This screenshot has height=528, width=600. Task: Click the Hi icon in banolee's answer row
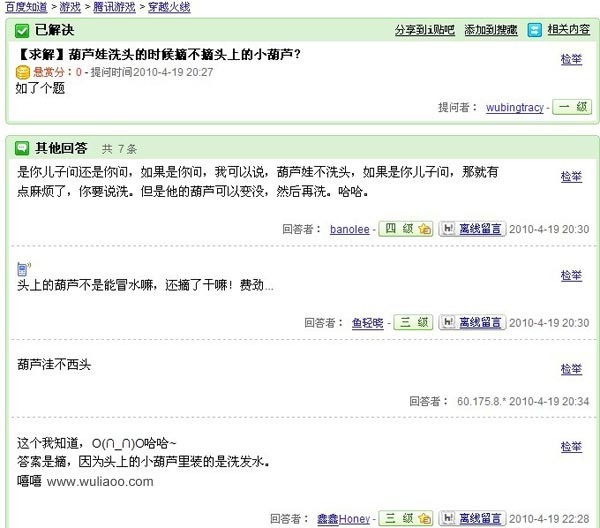tap(448, 229)
